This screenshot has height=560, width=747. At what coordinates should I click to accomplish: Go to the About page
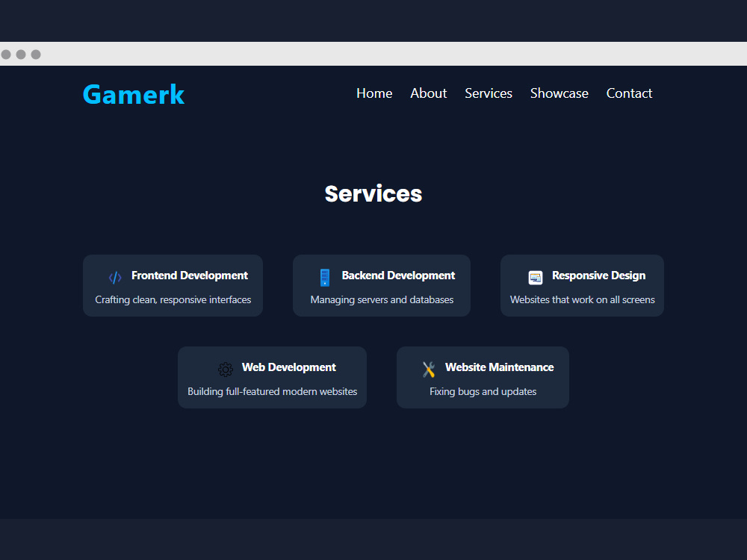coord(429,93)
